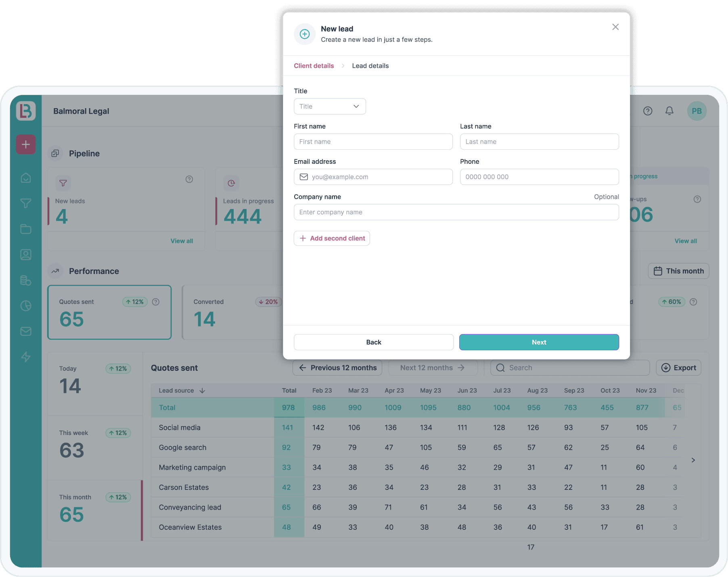Open the contacts icon in the sidebar

point(25,254)
